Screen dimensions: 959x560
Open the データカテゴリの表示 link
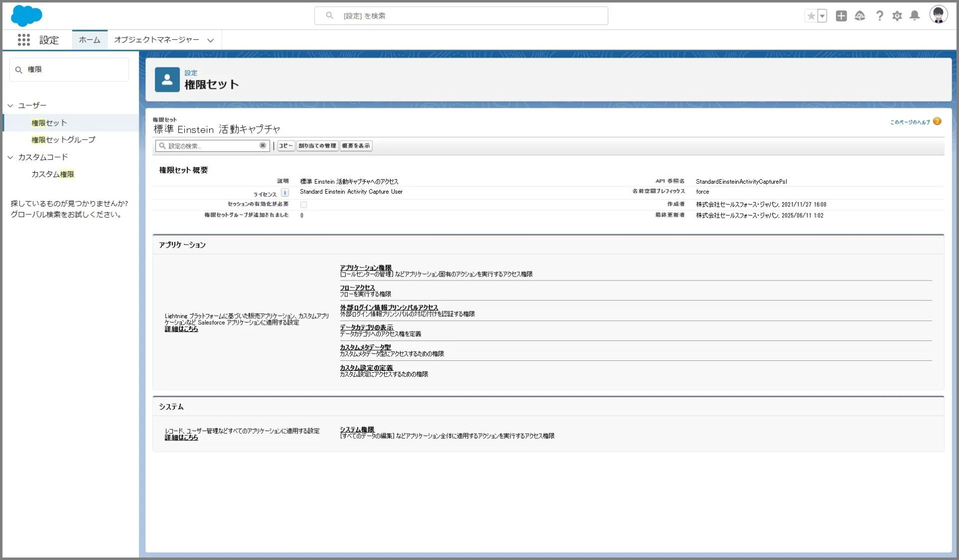coord(367,328)
